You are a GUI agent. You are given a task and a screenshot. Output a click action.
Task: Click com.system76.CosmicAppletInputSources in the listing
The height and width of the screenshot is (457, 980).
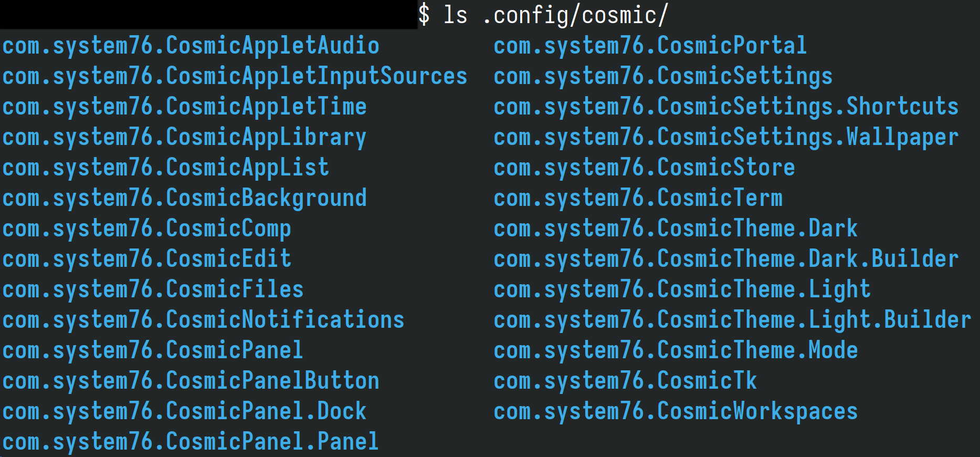tap(235, 76)
